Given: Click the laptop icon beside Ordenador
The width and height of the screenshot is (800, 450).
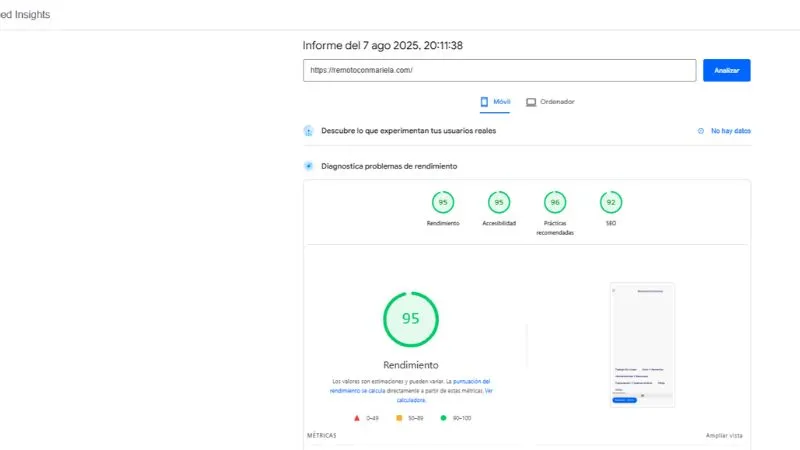Looking at the screenshot, I should point(531,102).
